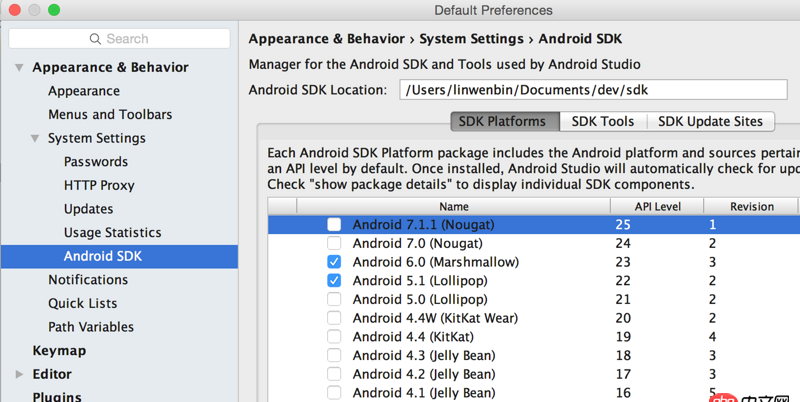
Task: Select the Android 7.1.1 (Nougat) row name
Action: point(423,224)
